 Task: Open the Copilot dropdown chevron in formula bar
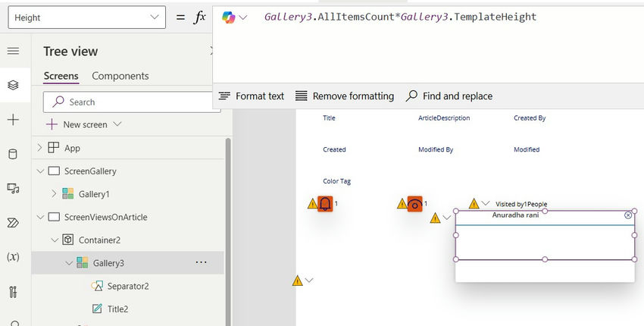[x=243, y=17]
